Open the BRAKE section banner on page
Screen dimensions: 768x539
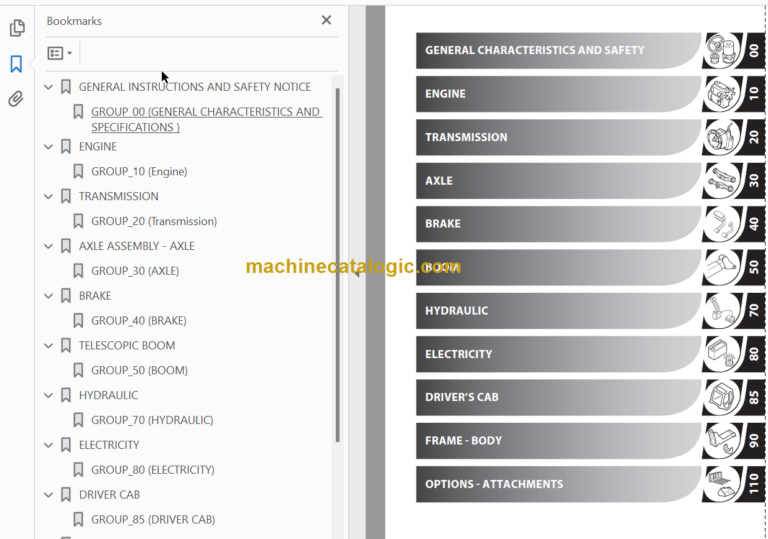(x=558, y=224)
